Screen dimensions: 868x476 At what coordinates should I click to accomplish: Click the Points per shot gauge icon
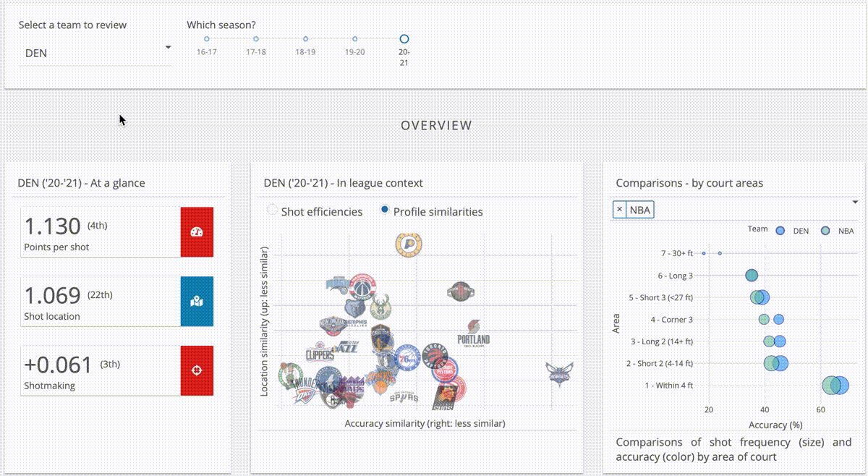tap(197, 232)
